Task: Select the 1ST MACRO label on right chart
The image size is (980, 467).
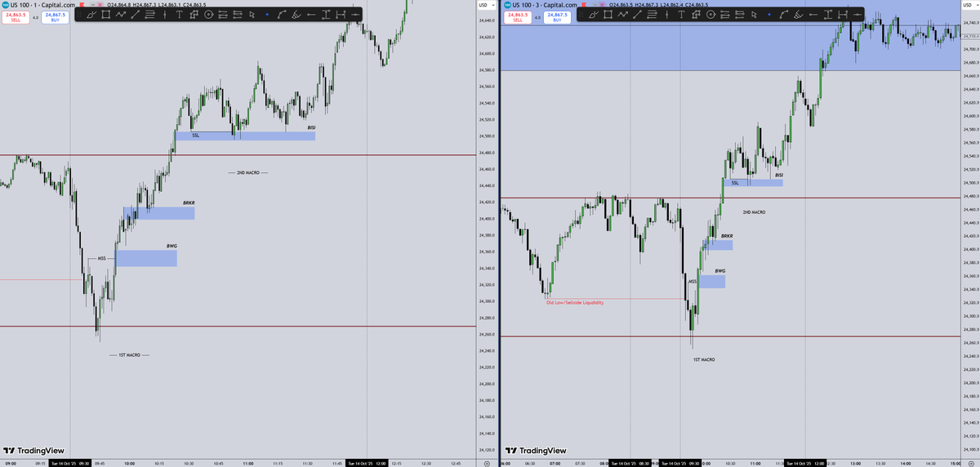Action: point(704,359)
